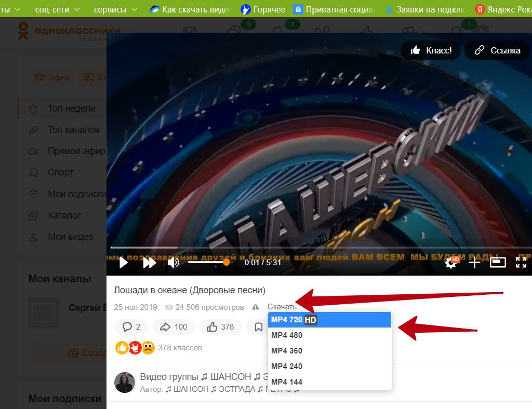This screenshot has height=409, width=532.
Task: Choose MP4 360 download option
Action: coord(329,351)
